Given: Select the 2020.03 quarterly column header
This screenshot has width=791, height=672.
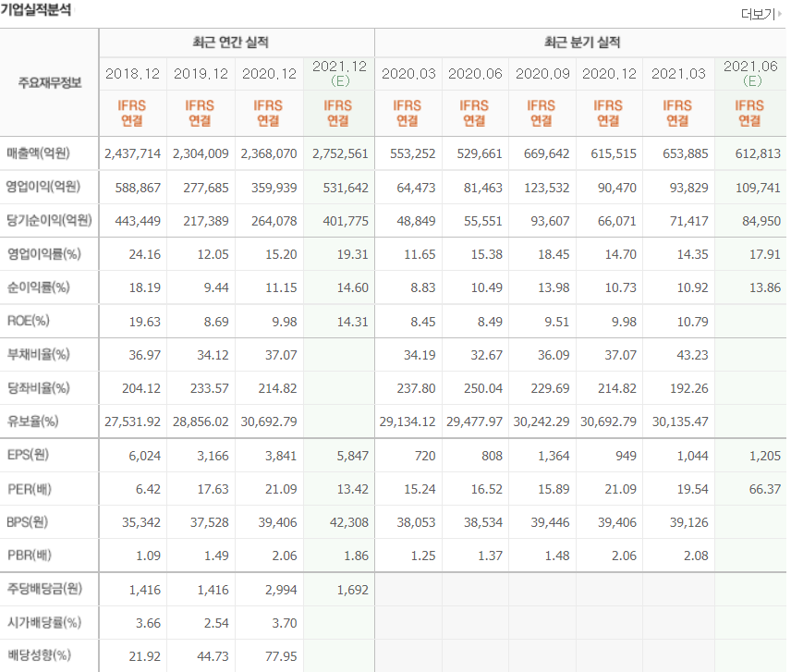Looking at the screenshot, I should [x=408, y=74].
